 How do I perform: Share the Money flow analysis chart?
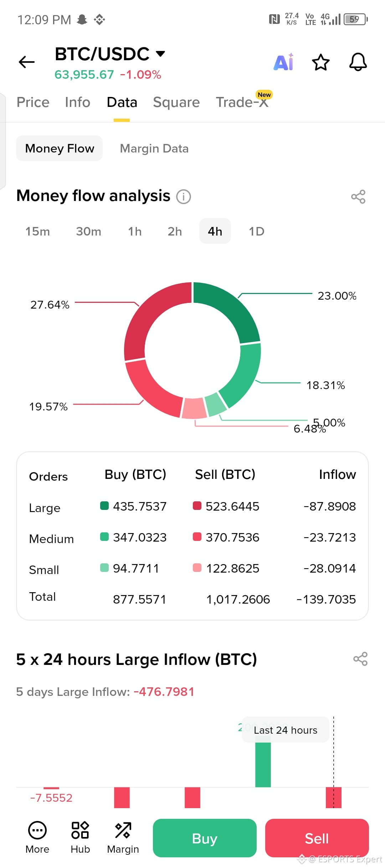358,197
